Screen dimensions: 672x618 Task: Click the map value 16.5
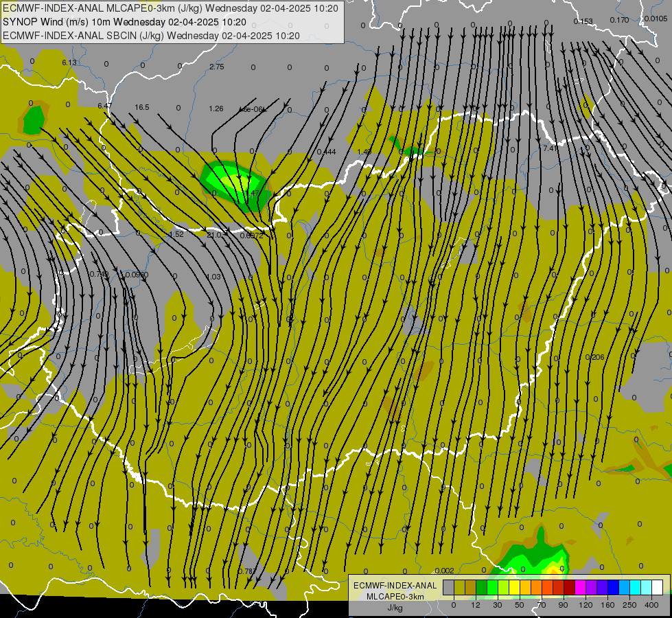tap(142, 107)
